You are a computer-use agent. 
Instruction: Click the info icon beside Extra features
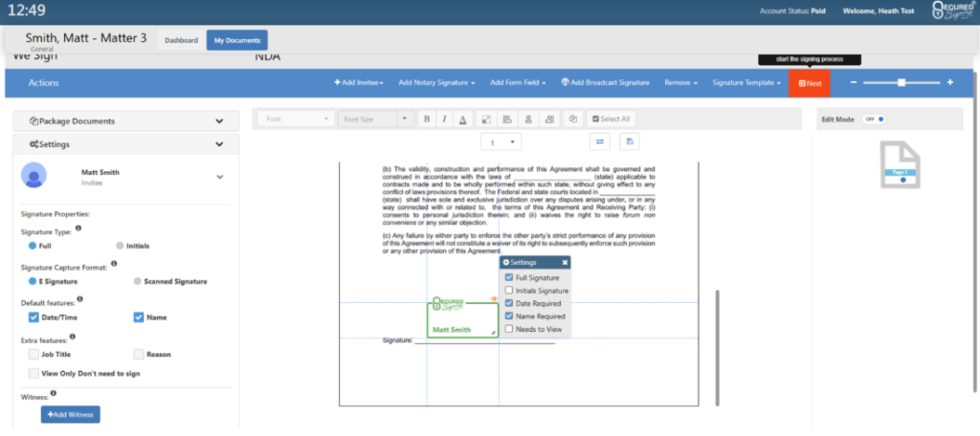pyautogui.click(x=72, y=337)
